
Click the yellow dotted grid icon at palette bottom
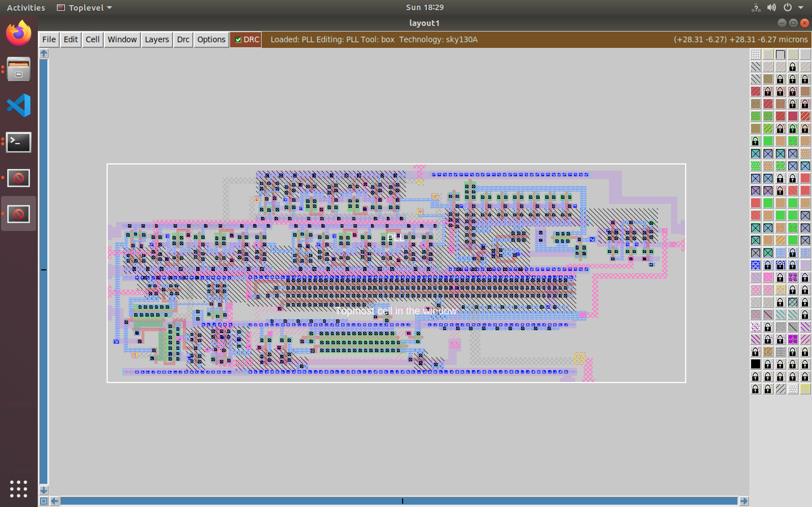point(805,389)
